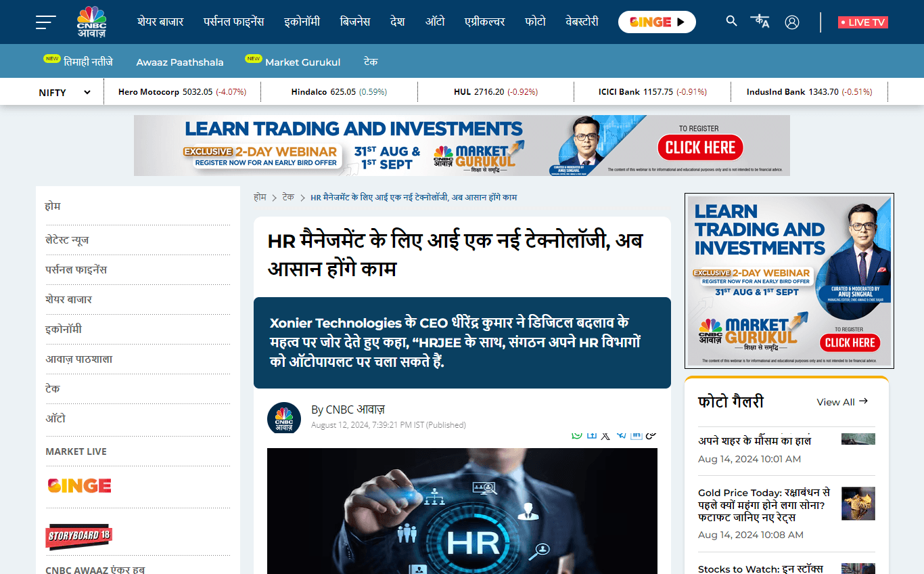This screenshot has width=924, height=574.
Task: Expand the NIFTY index dropdown
Action: (x=65, y=92)
